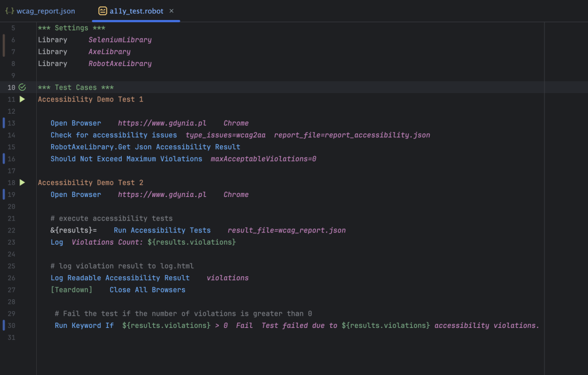Click the result_file=wcag_report.json argument
The image size is (588, 375).
coord(287,230)
